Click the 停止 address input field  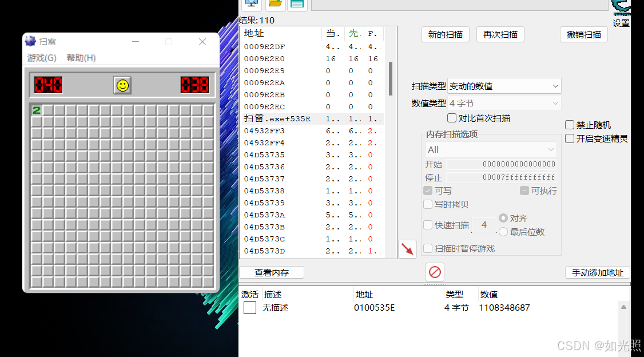(x=502, y=177)
